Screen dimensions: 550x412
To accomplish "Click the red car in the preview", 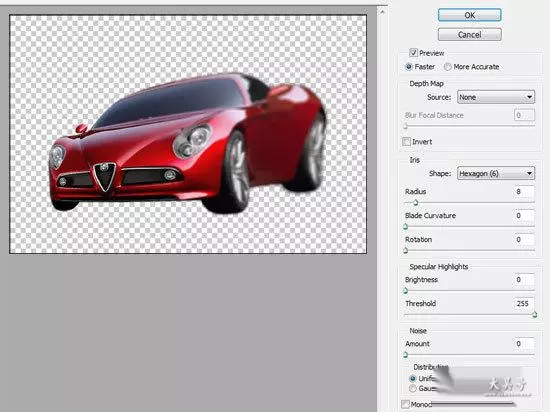I will coord(188,143).
